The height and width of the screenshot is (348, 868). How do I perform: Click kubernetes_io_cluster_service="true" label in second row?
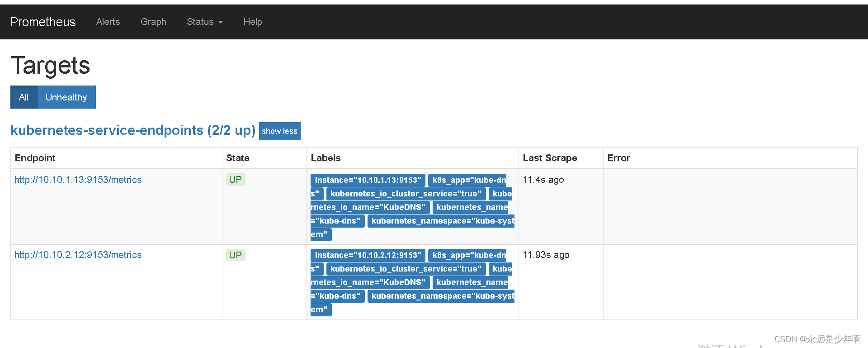click(406, 269)
